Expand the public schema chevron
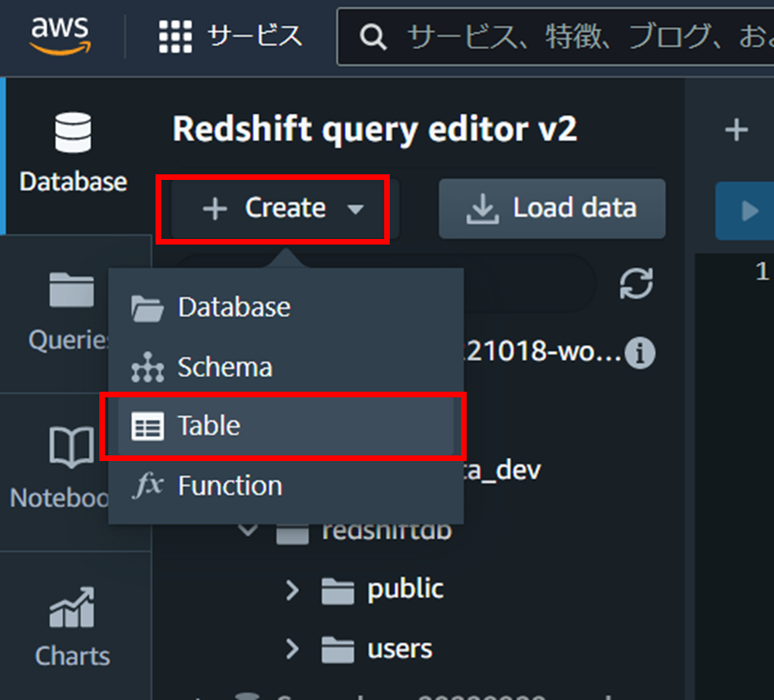 click(292, 590)
